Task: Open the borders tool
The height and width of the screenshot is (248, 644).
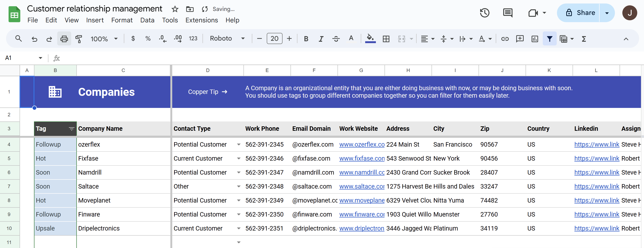Action: [386, 39]
